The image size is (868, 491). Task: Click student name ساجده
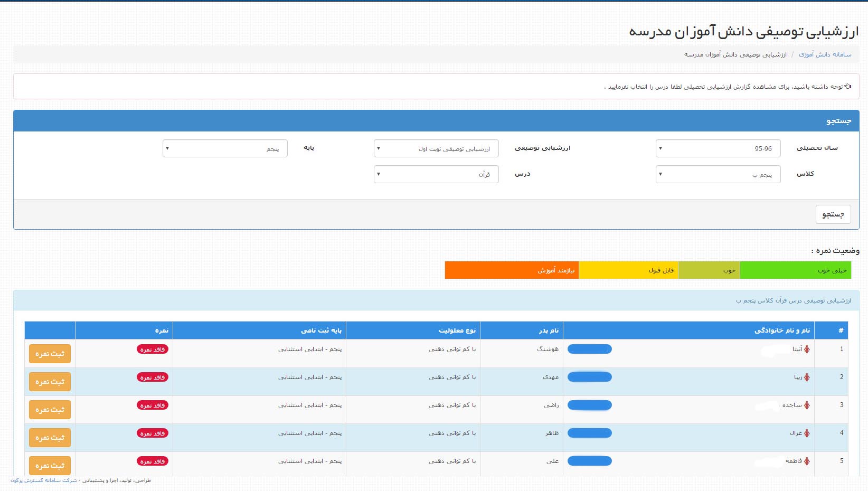792,405
